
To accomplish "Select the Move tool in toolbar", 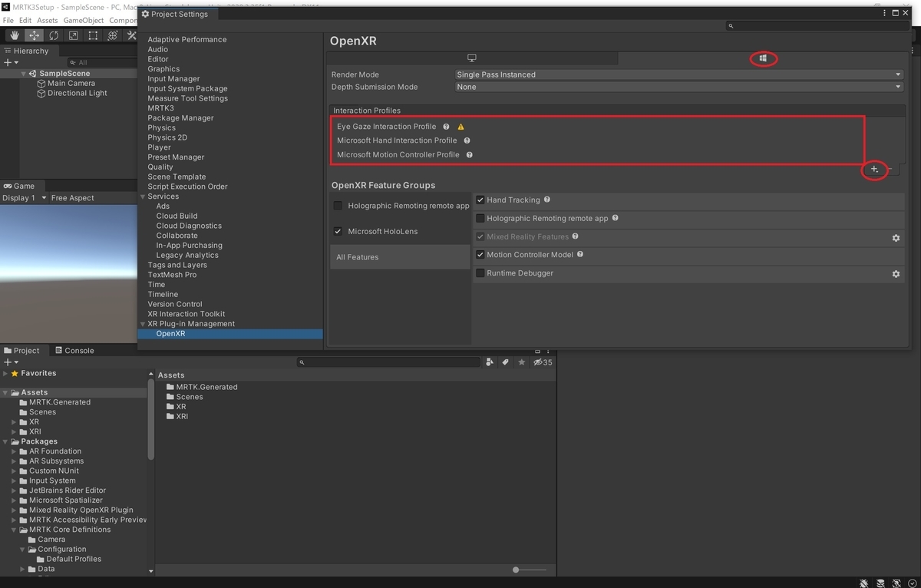I will click(34, 35).
